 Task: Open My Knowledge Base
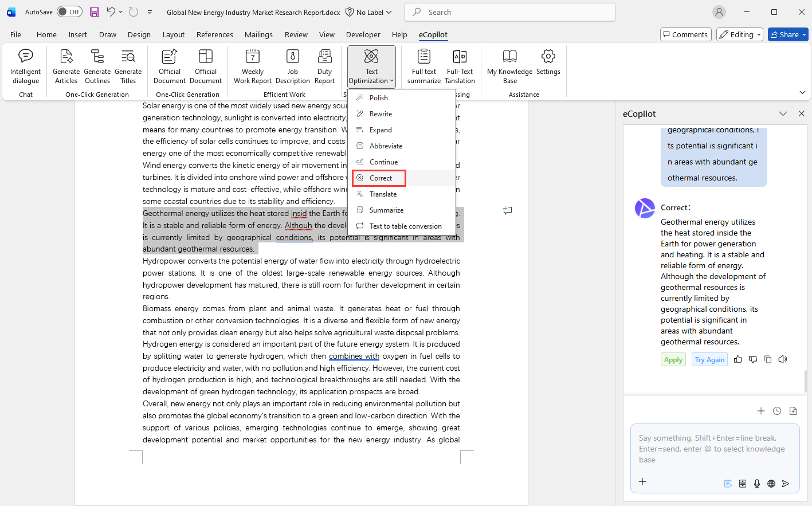point(509,66)
